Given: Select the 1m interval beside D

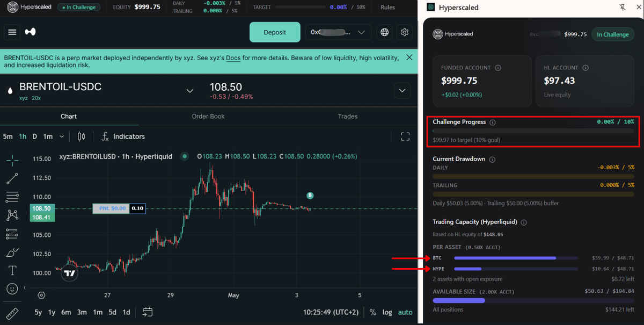Looking at the screenshot, I should coord(48,136).
